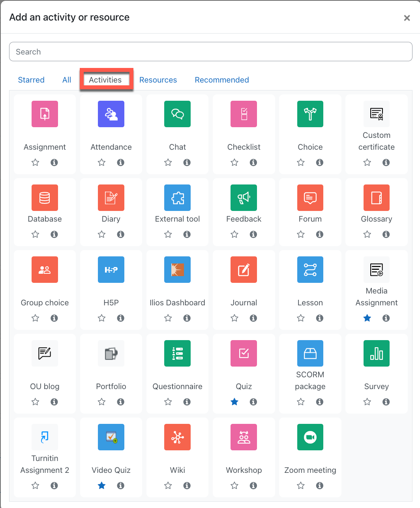Star the Assignment activity
420x508 pixels.
coord(36,162)
